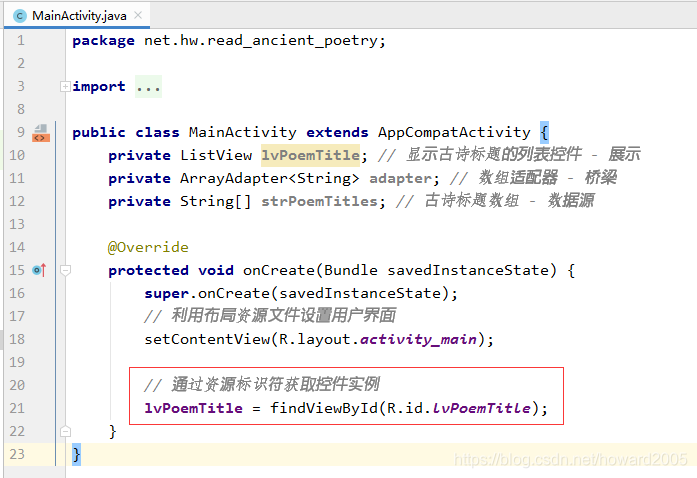This screenshot has width=697, height=478.
Task: Click the folded import ellipsis placeholder
Action: [148, 87]
